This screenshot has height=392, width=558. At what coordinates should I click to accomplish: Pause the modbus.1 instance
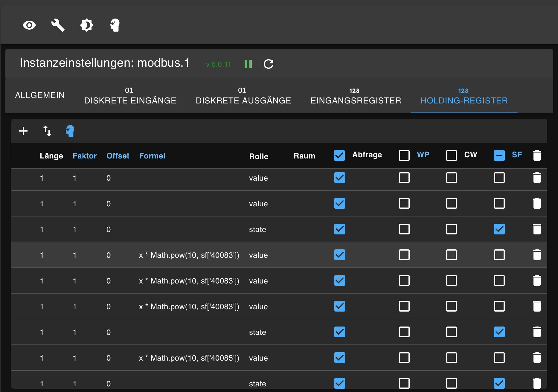(248, 64)
